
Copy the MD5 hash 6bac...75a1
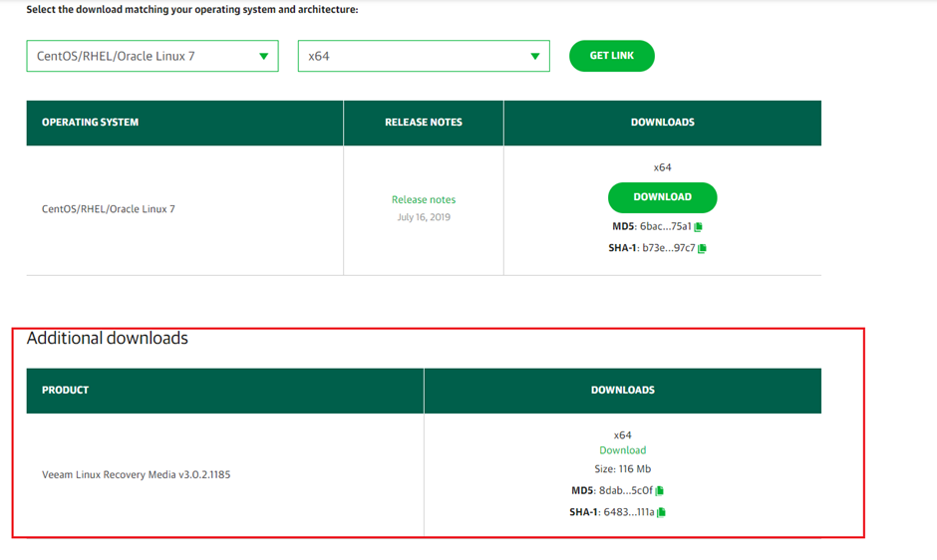pos(699,227)
